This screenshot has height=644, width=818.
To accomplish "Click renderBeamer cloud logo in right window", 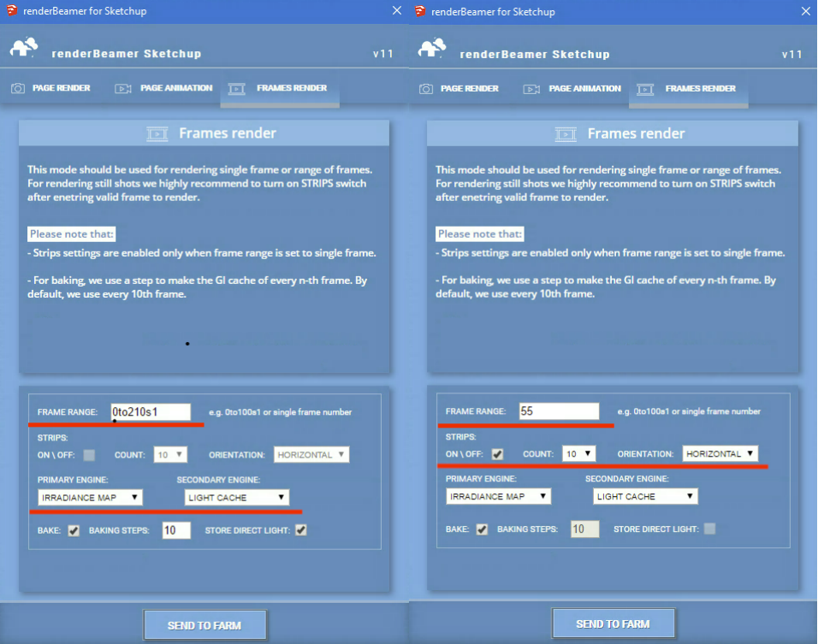I will 432,48.
